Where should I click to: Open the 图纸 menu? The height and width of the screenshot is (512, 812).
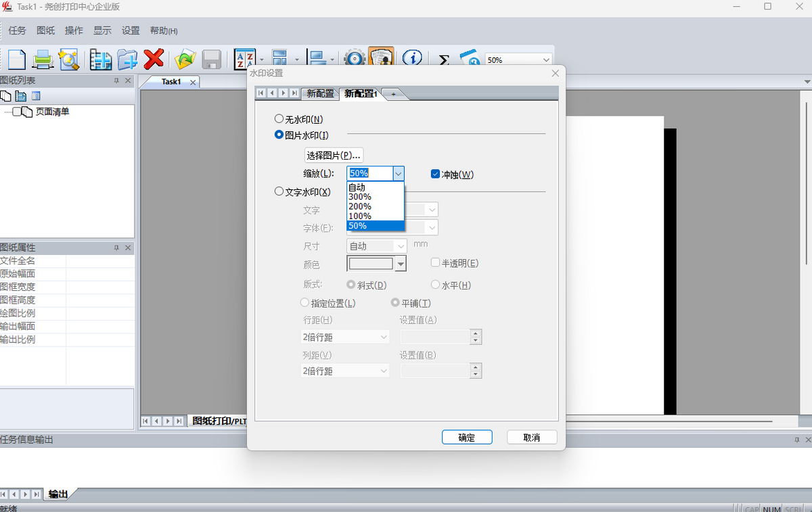coord(46,30)
